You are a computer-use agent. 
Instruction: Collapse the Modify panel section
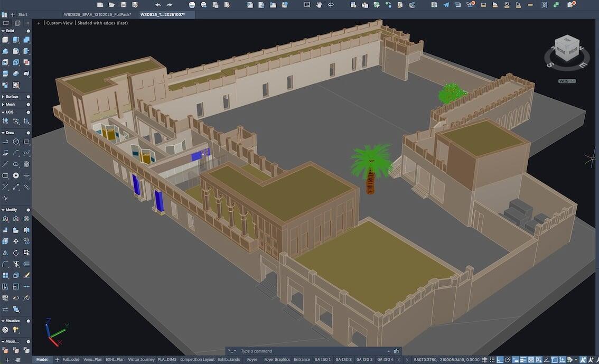[4, 210]
